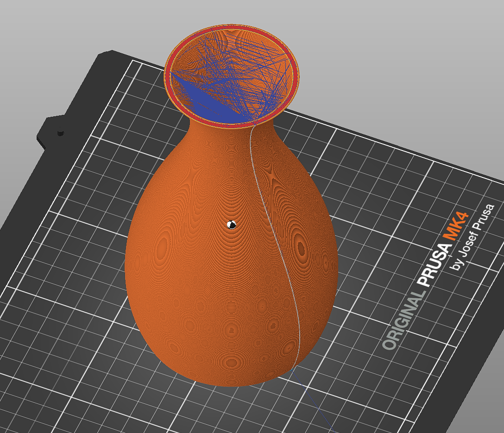Click the black-and-white center of gravity marker
This screenshot has height=433, width=504.
(232, 225)
